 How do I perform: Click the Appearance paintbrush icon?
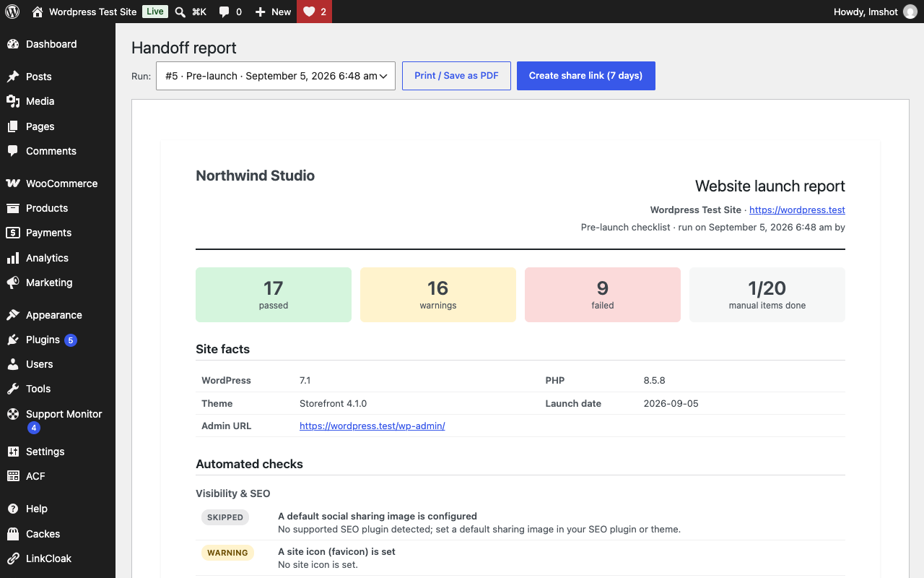pos(13,315)
